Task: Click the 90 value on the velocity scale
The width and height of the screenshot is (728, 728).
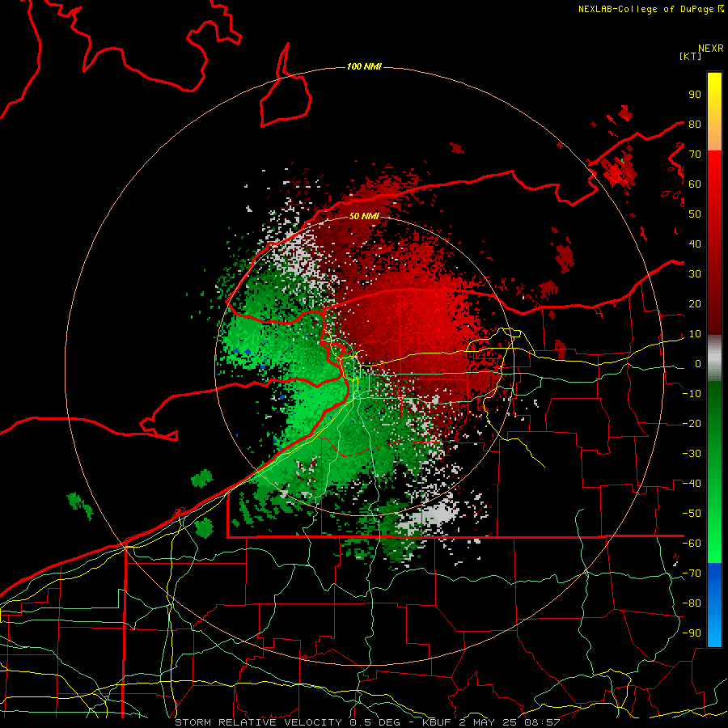Action: (x=695, y=95)
